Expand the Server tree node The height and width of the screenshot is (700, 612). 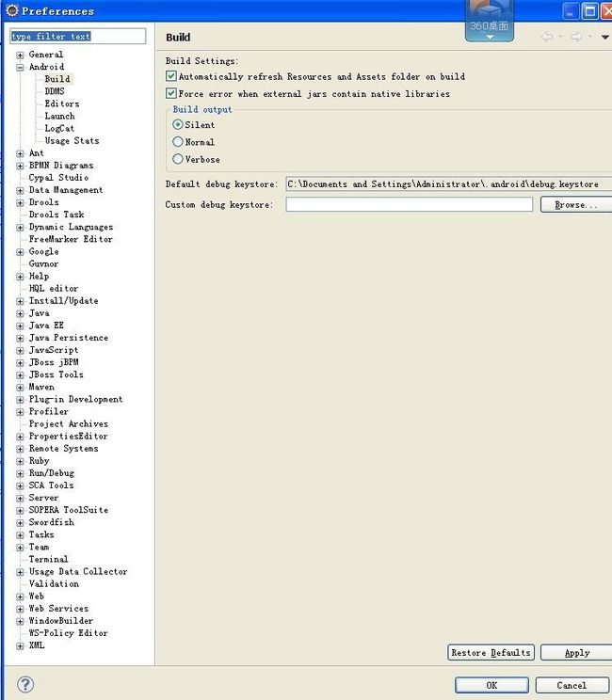pyautogui.click(x=20, y=499)
